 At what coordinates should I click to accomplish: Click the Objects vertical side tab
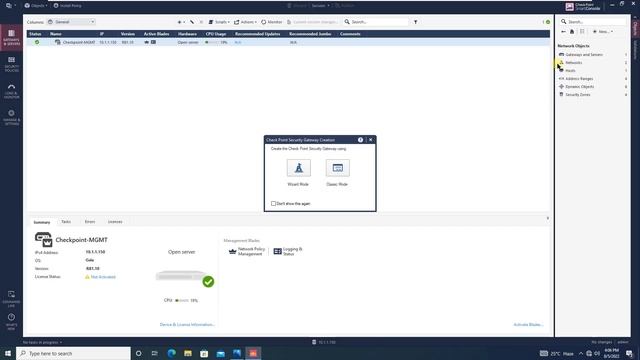point(635,29)
